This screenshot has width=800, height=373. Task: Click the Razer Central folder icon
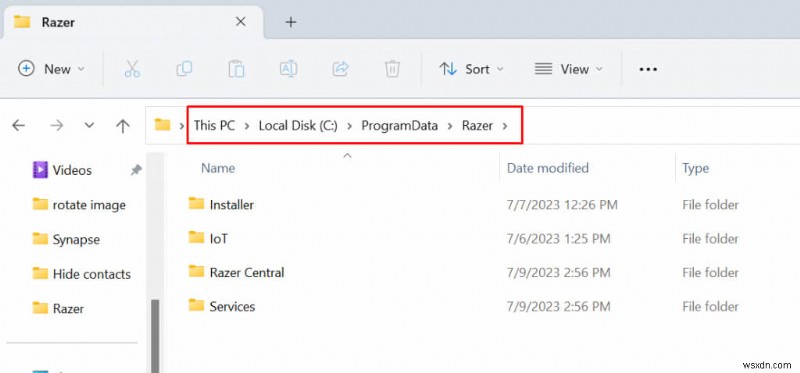pyautogui.click(x=196, y=271)
